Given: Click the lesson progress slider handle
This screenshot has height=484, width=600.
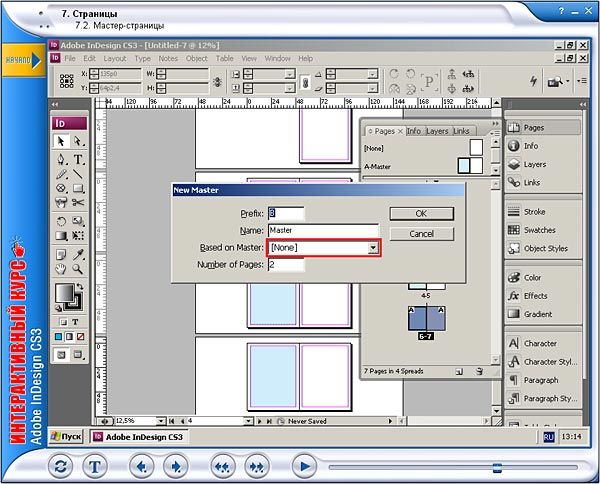Looking at the screenshot, I should tap(497, 468).
